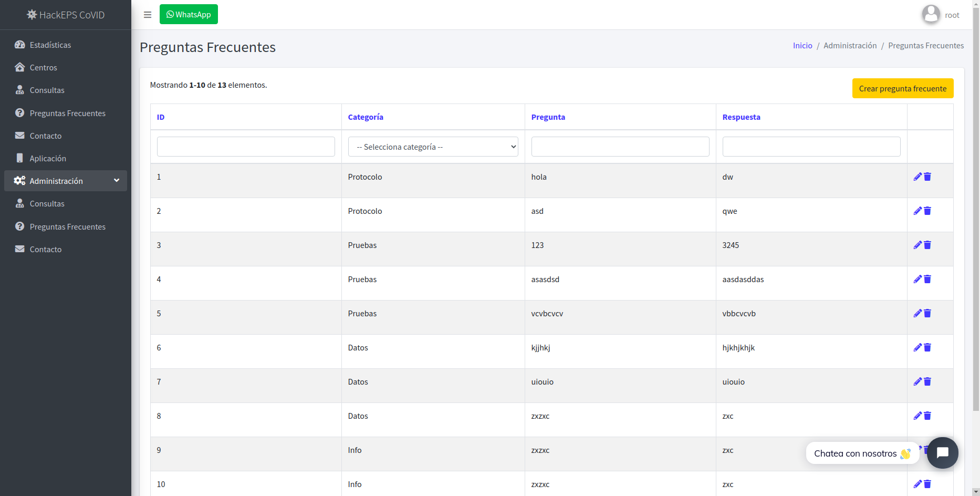The width and height of the screenshot is (980, 496).
Task: Open the floating chat bubble icon
Action: click(942, 452)
